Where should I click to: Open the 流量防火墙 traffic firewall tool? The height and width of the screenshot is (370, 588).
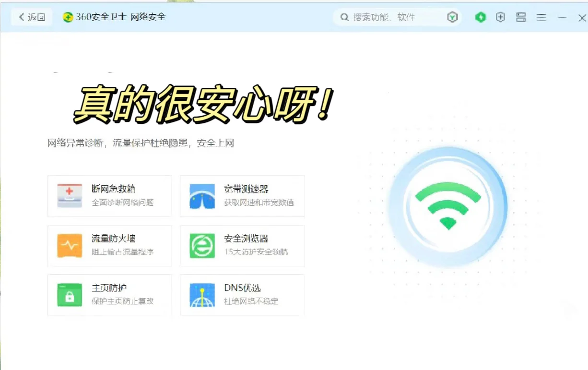click(x=109, y=245)
